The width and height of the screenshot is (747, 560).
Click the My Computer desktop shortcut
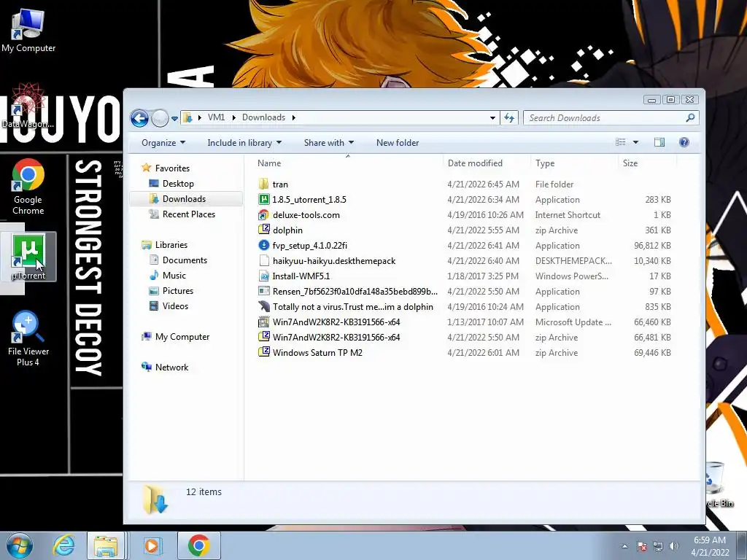28,31
